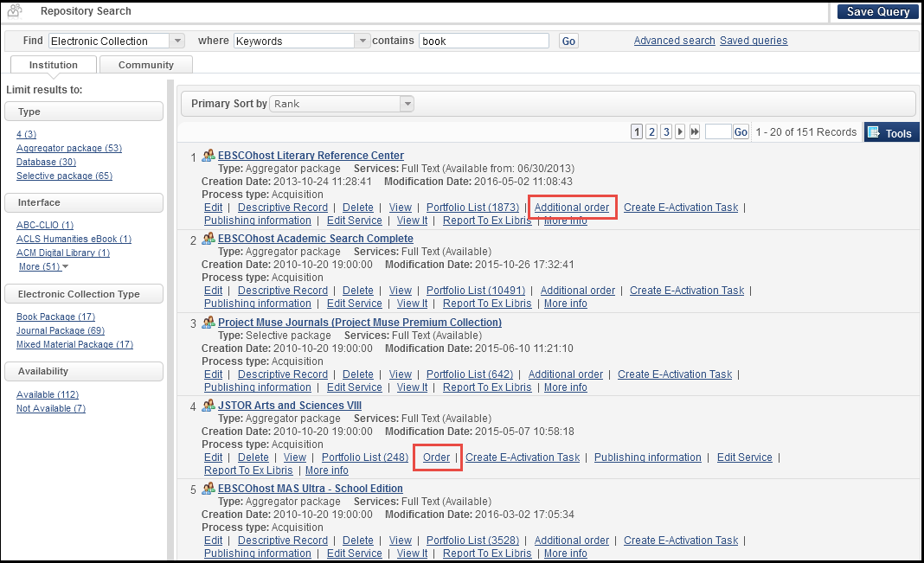Filter by ABC-CLIO (1) interface

45,225
